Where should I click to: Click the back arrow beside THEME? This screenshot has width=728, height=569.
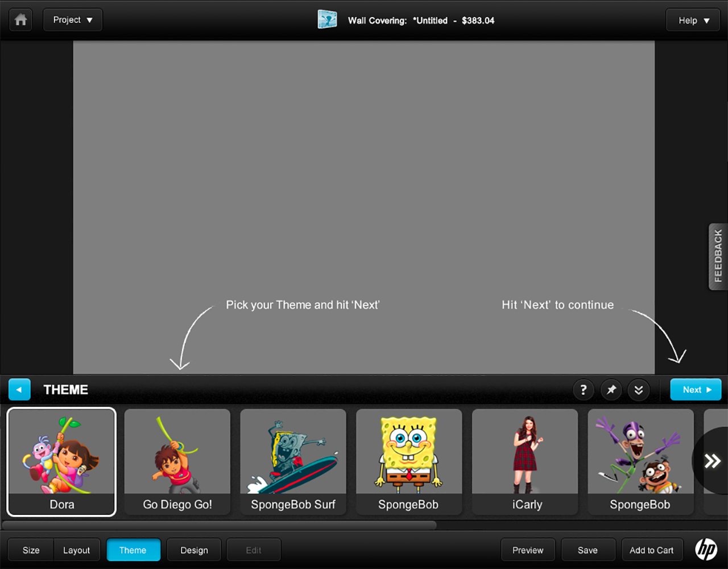[x=19, y=390]
